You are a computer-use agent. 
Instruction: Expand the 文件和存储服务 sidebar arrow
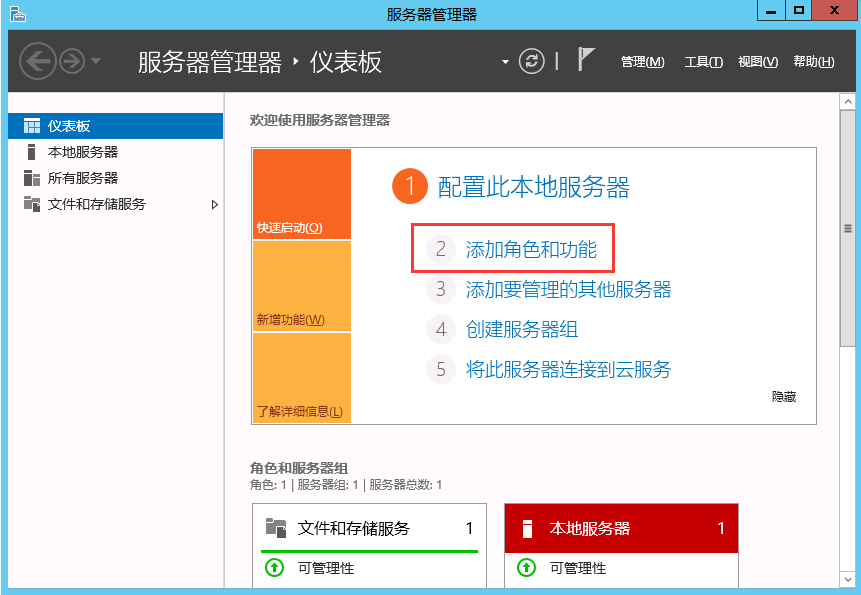point(214,204)
